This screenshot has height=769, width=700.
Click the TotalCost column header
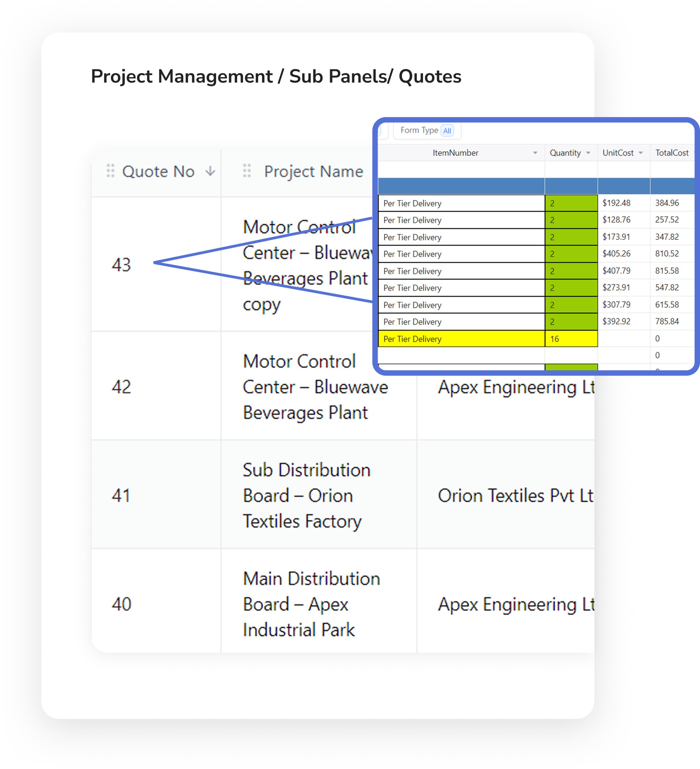pos(671,153)
